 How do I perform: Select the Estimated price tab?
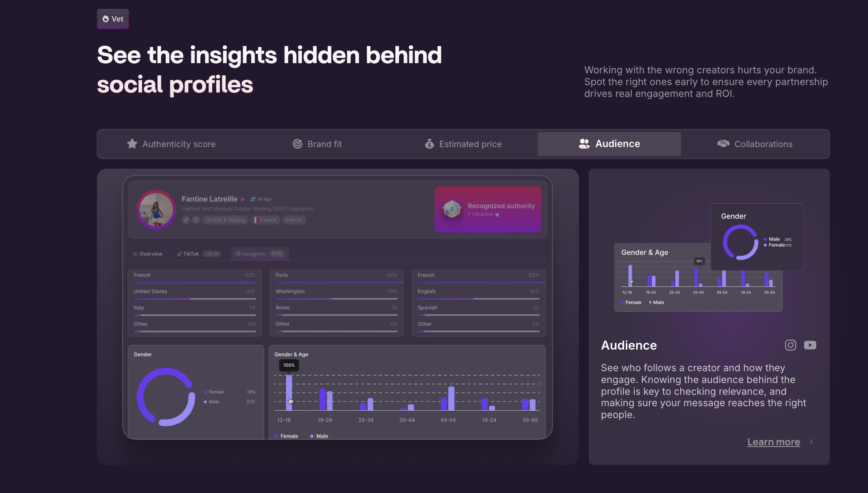pyautogui.click(x=463, y=144)
